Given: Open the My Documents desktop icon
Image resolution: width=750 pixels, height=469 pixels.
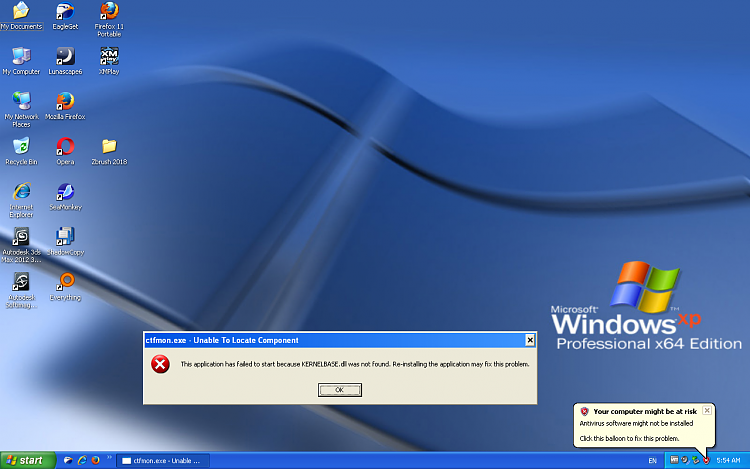Looking at the screenshot, I should [21, 16].
